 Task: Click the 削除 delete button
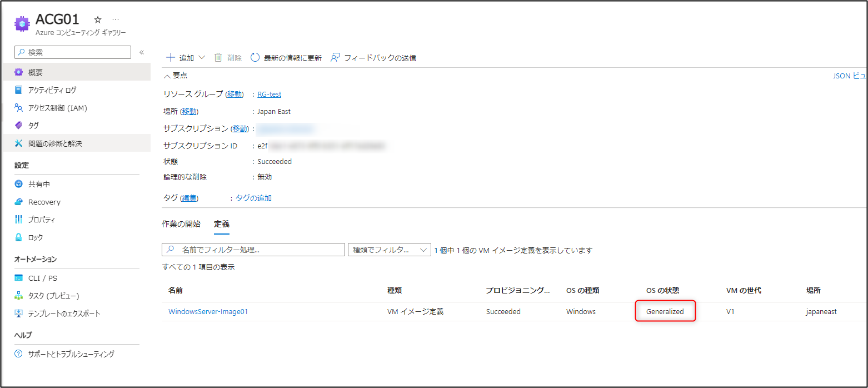tap(228, 58)
